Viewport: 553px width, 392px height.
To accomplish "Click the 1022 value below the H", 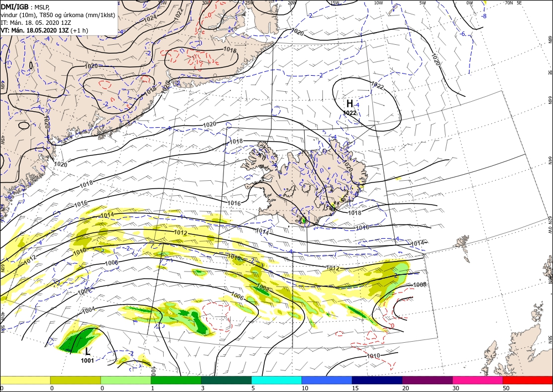I will [x=349, y=113].
